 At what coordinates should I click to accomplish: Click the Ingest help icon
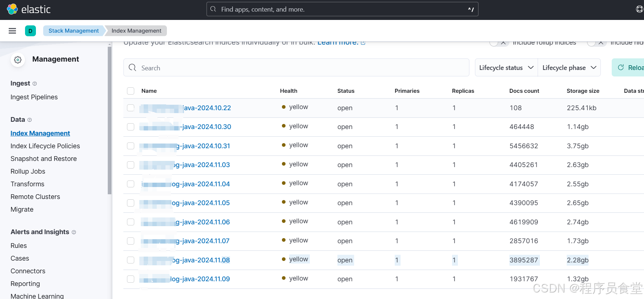[x=35, y=84]
